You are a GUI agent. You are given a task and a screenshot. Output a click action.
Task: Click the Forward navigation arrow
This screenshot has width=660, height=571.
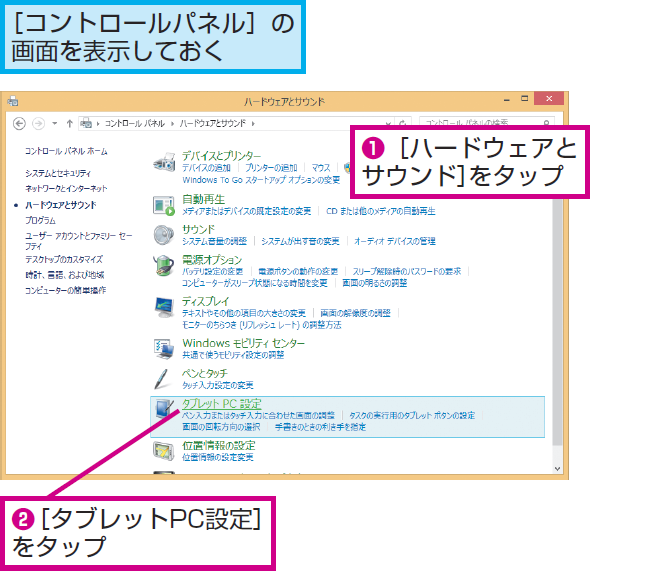(38, 123)
